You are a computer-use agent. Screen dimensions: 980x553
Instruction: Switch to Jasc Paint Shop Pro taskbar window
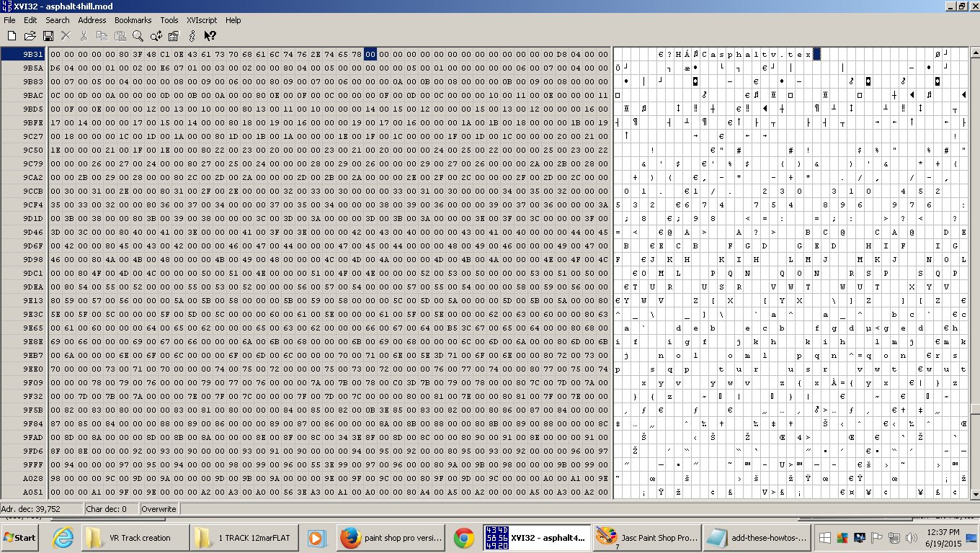(x=647, y=538)
